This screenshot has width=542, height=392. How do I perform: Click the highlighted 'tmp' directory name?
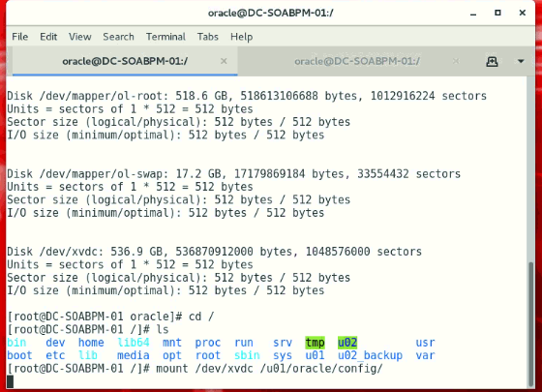tap(315, 343)
